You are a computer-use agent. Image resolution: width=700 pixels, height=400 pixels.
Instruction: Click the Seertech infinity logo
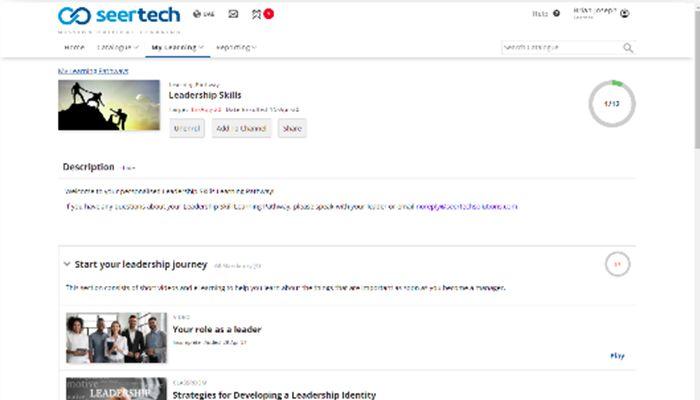click(74, 16)
